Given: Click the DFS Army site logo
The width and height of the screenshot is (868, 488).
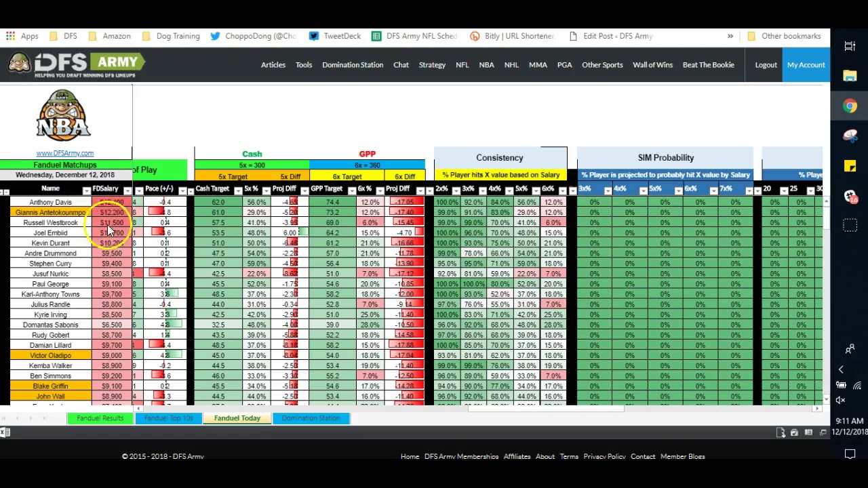Looking at the screenshot, I should 76,64.
